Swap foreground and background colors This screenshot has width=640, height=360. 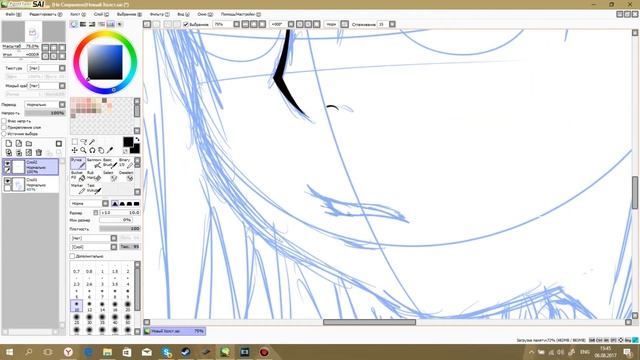(137, 140)
